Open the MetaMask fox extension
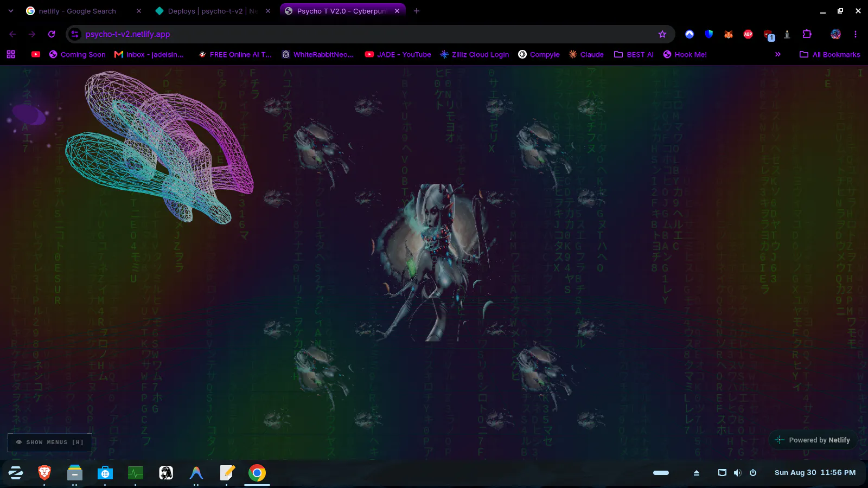 click(729, 34)
